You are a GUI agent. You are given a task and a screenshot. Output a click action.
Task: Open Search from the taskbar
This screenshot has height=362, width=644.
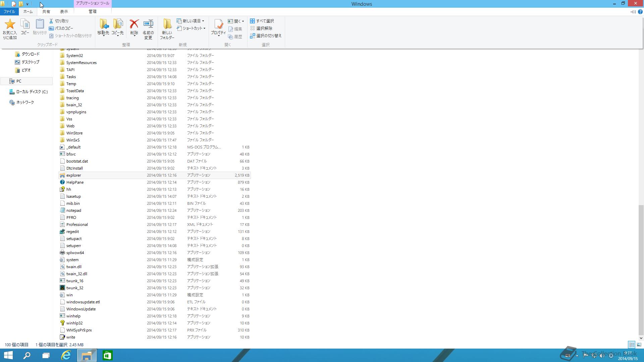(27, 355)
